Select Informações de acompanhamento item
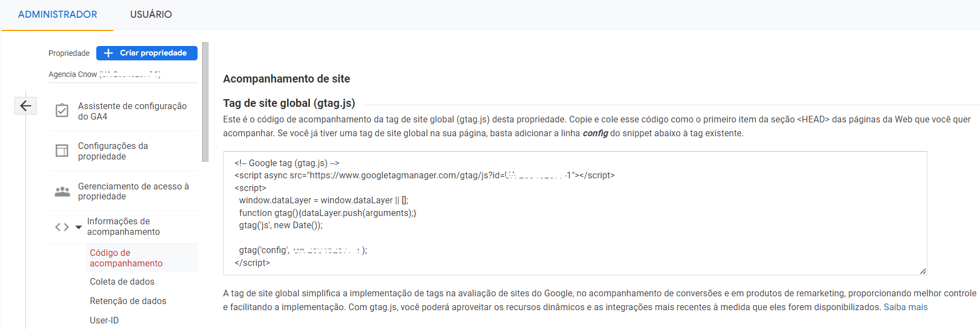Image resolution: width=980 pixels, height=329 pixels. click(x=123, y=227)
